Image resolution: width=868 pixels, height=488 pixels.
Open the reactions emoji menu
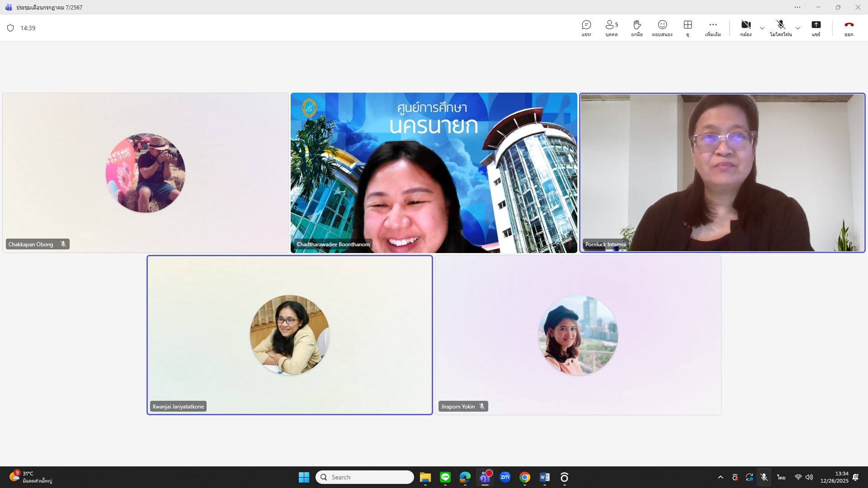tap(662, 28)
